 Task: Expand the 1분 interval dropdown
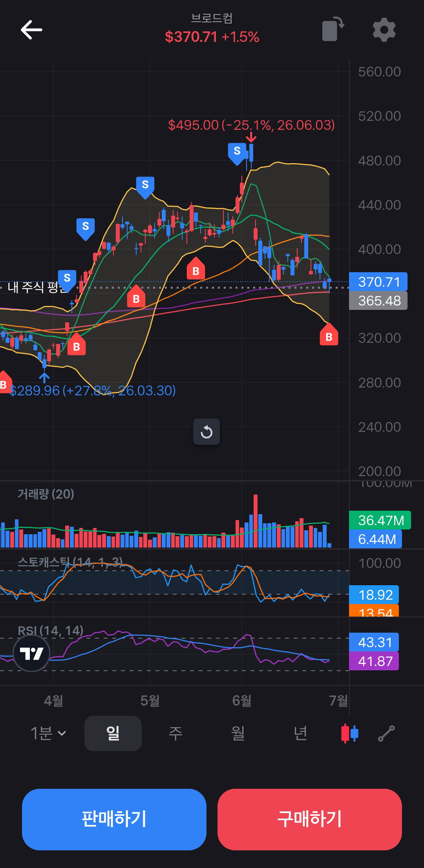48,733
